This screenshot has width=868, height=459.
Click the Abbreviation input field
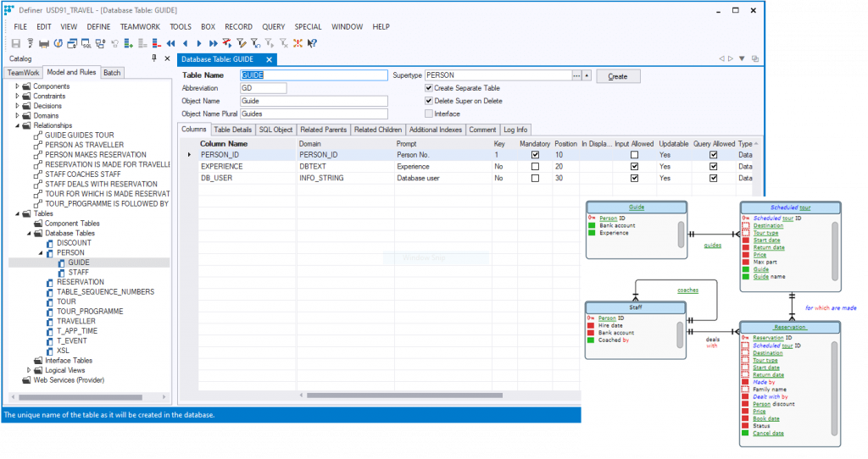pos(264,88)
